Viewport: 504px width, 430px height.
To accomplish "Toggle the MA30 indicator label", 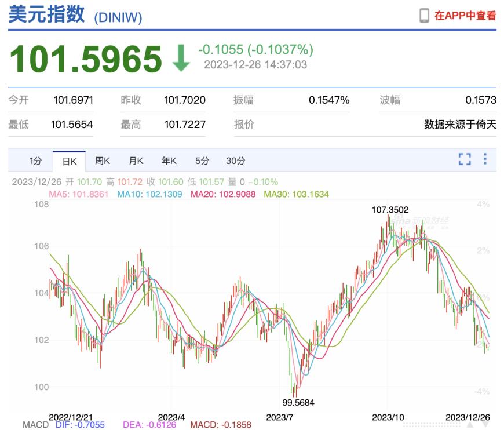I will click(297, 194).
